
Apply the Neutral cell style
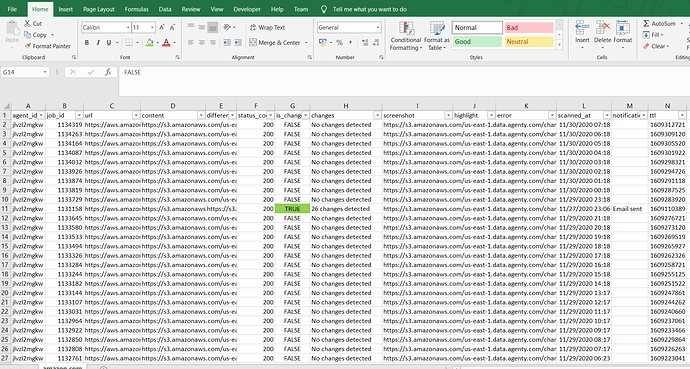[x=529, y=41]
